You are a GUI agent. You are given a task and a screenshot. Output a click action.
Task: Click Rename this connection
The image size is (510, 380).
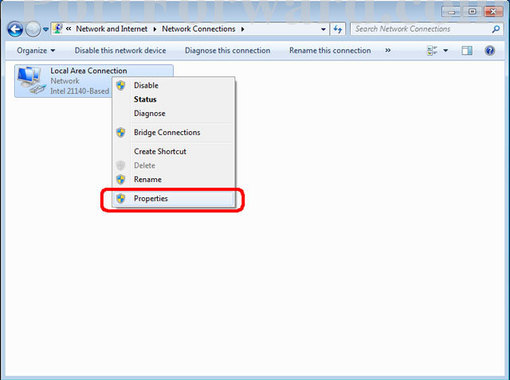point(330,51)
